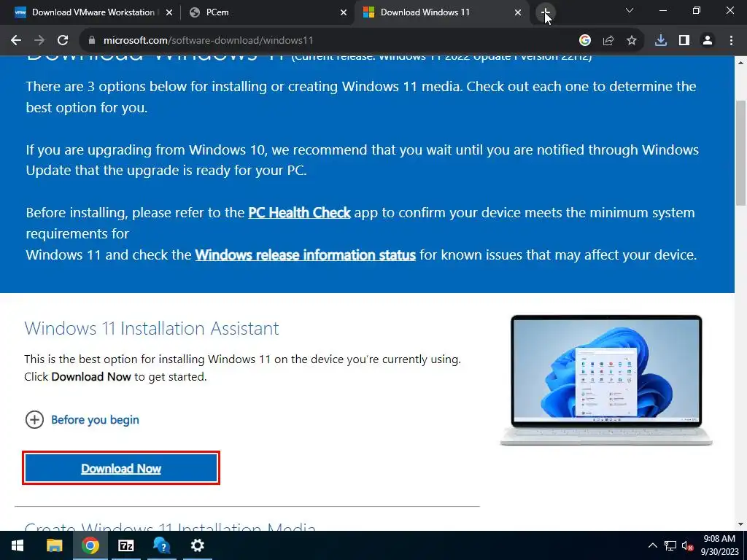Click the Windows 11 laptop image

click(x=606, y=380)
